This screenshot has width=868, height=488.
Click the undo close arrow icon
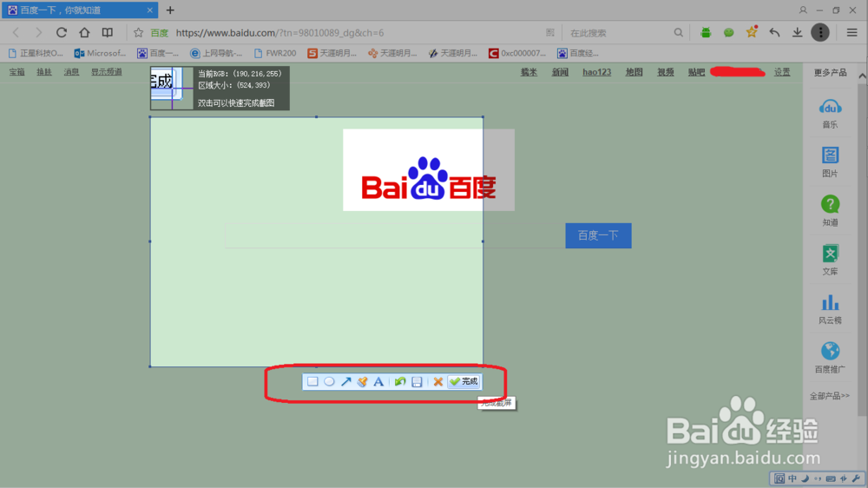pos(774,33)
